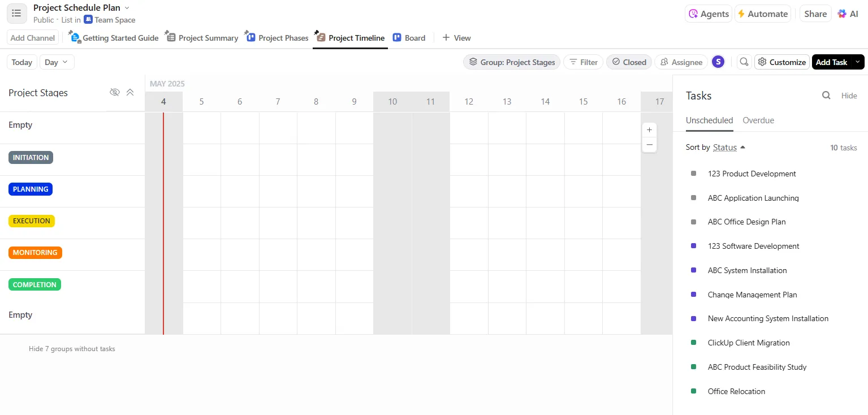The width and height of the screenshot is (868, 415).
Task: Click the Today button
Action: click(x=22, y=62)
